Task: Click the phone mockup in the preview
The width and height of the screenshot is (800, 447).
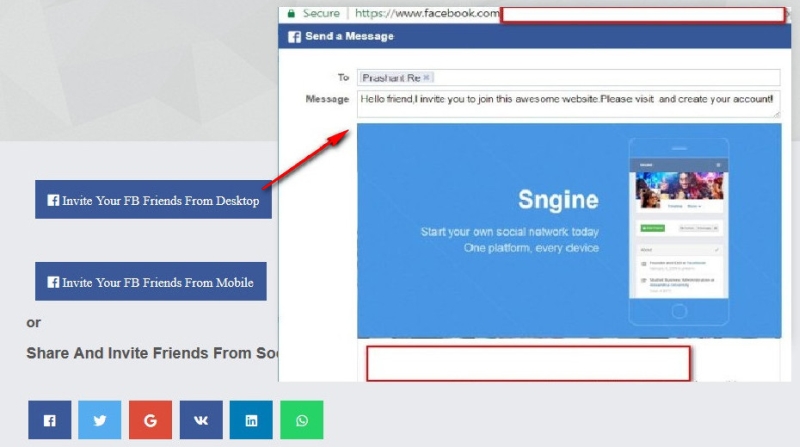Action: coord(679,232)
